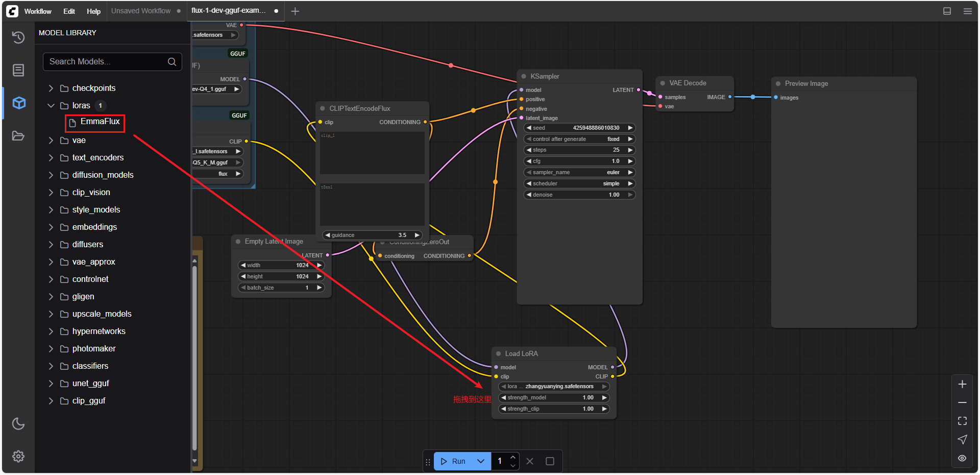Open the workflows folder sidebar icon
This screenshot has height=475, width=980.
pyautogui.click(x=18, y=135)
